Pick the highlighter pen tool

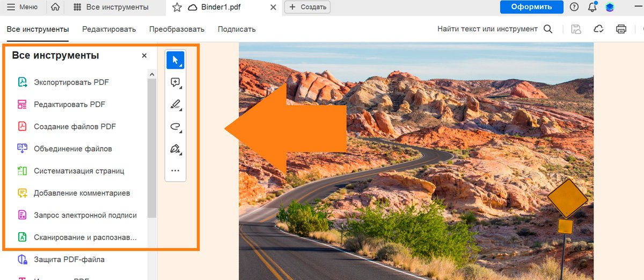pos(175,104)
